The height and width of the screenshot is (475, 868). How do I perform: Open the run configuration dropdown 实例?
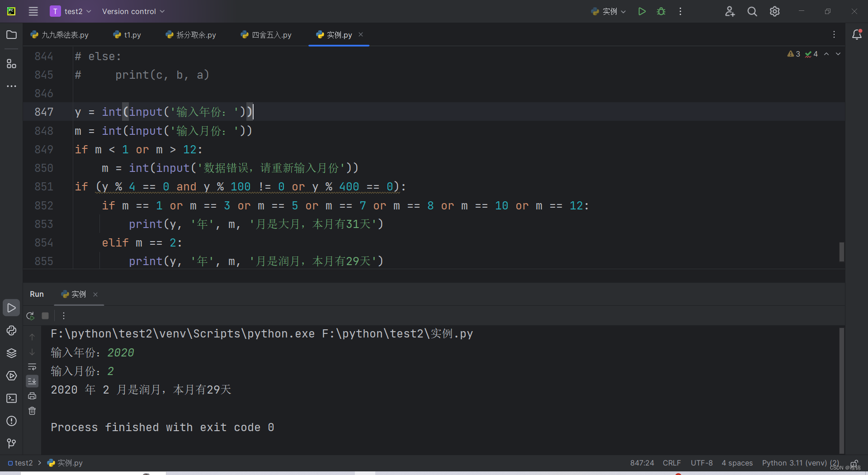(x=608, y=11)
